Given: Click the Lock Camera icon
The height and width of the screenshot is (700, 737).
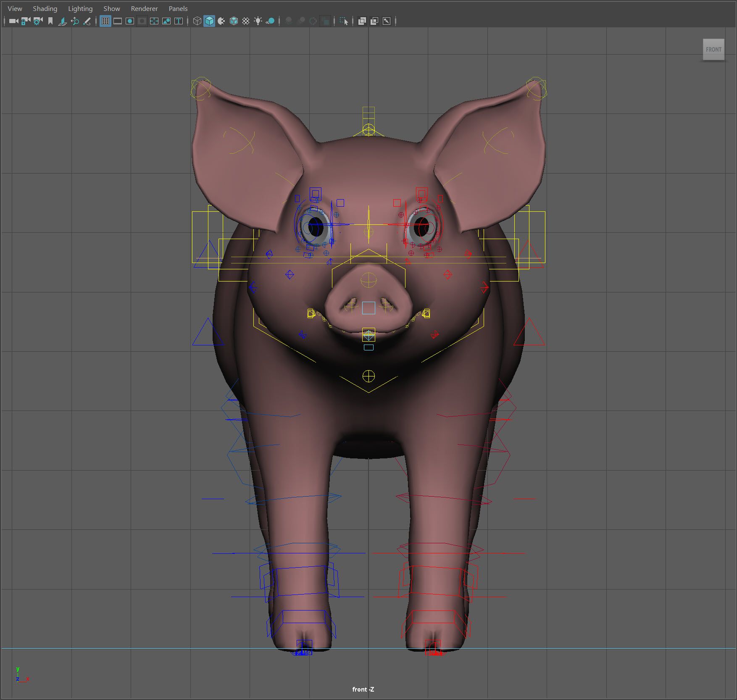Looking at the screenshot, I should click(x=26, y=21).
